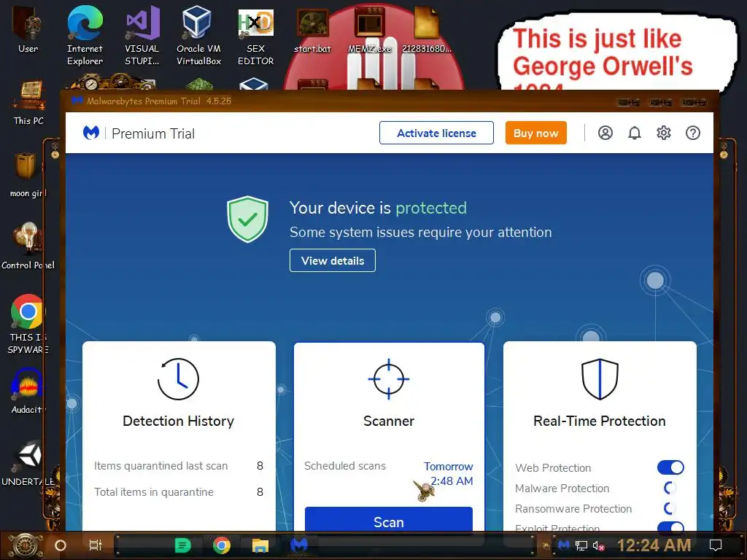Click the Scheduled scans label
This screenshot has height=560, width=747.
(x=345, y=466)
